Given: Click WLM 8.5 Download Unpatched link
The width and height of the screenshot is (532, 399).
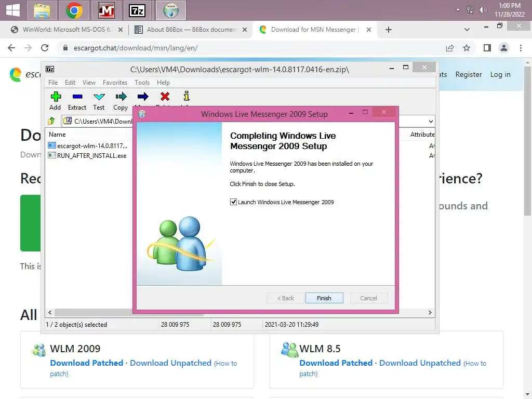Looking at the screenshot, I should click(420, 363).
